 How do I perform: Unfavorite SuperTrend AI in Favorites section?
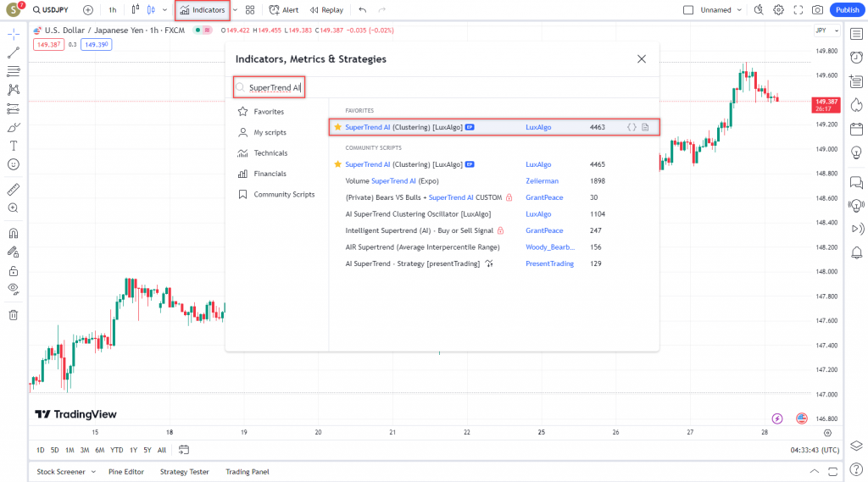337,127
